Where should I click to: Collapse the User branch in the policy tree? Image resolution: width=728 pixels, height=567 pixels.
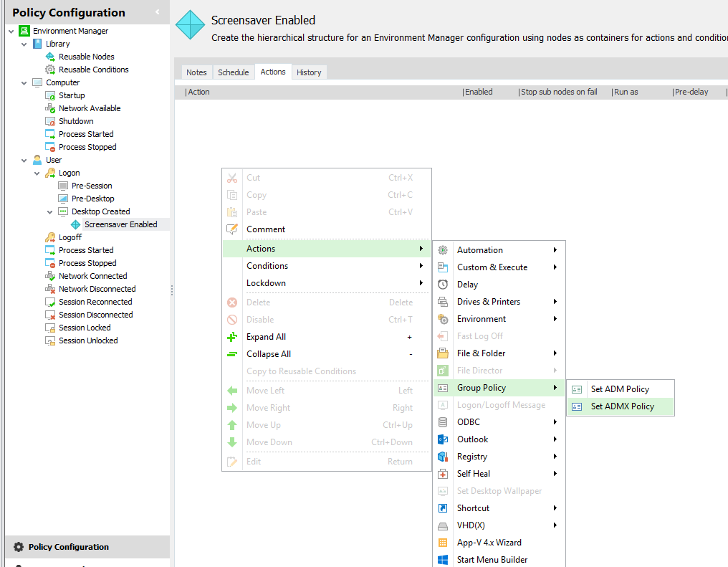[24, 160]
